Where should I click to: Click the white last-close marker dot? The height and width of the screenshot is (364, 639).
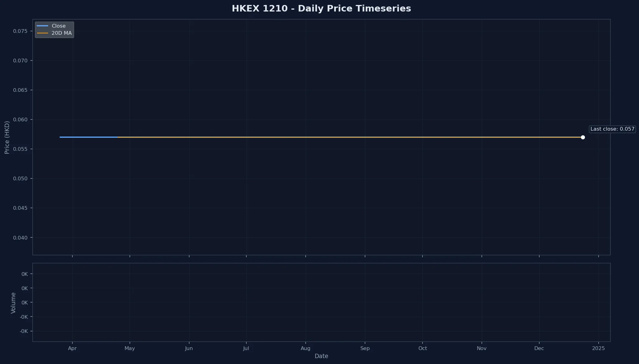click(x=583, y=137)
